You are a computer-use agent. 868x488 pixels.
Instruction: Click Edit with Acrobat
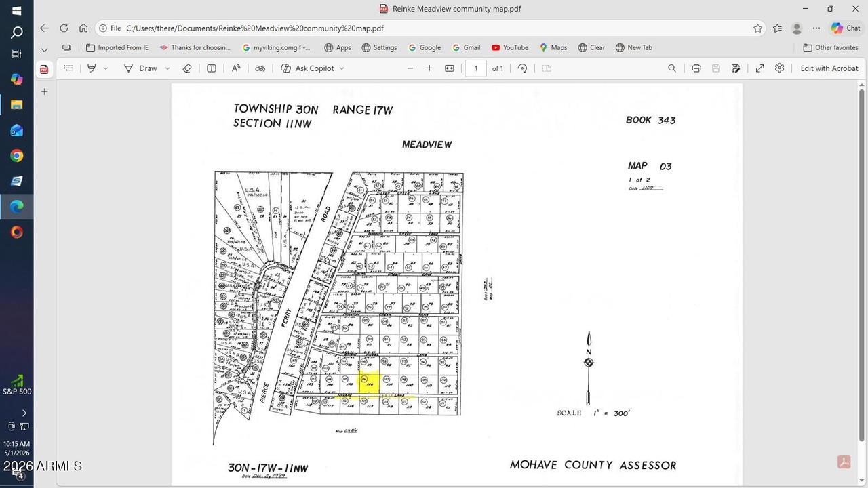(829, 68)
